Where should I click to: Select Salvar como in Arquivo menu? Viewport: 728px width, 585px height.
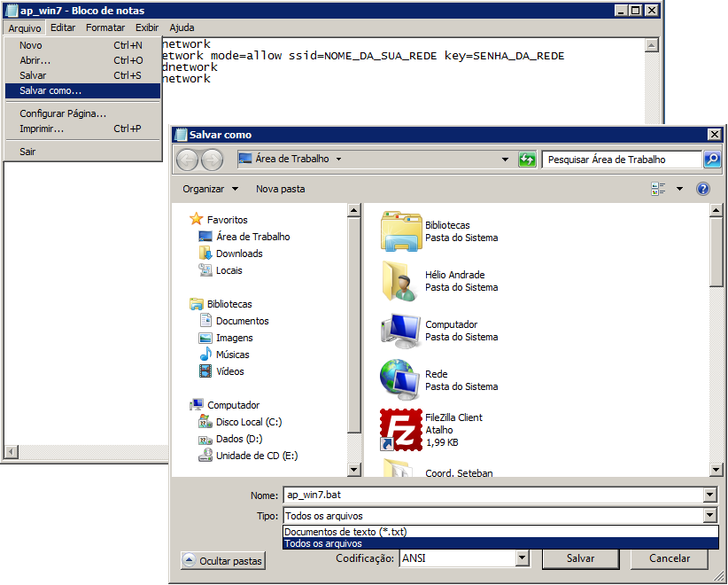tap(50, 90)
